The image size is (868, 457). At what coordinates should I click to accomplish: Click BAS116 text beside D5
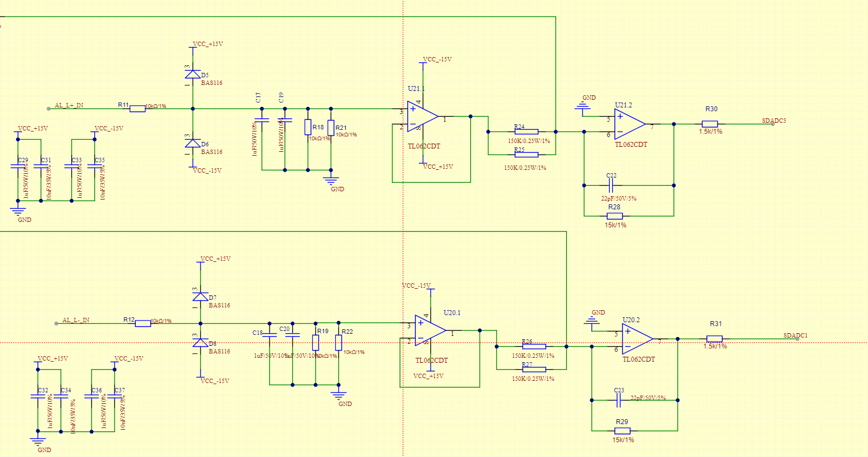pos(212,83)
